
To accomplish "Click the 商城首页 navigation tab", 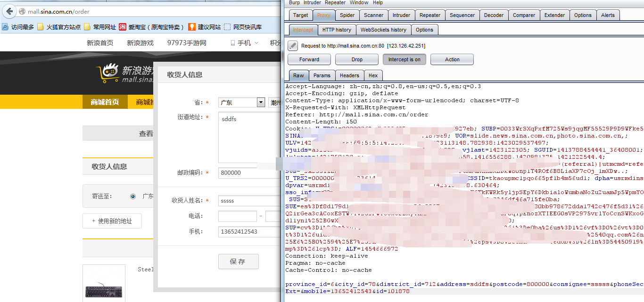I will tap(105, 102).
